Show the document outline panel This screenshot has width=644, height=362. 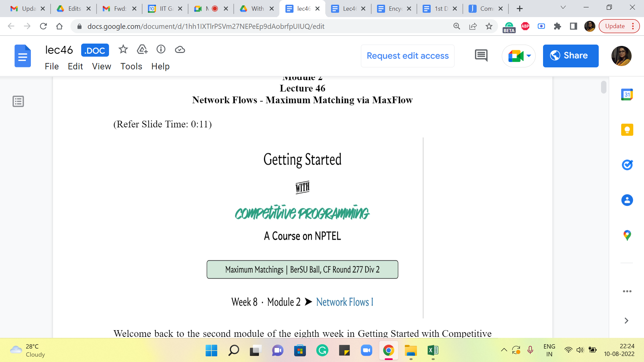click(18, 101)
